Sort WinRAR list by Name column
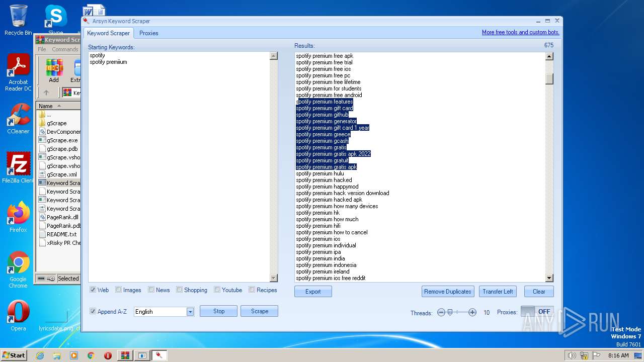 57,106
